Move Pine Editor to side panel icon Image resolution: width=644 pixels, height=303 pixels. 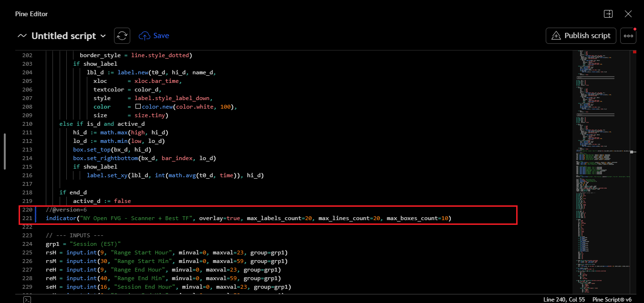coord(608,14)
